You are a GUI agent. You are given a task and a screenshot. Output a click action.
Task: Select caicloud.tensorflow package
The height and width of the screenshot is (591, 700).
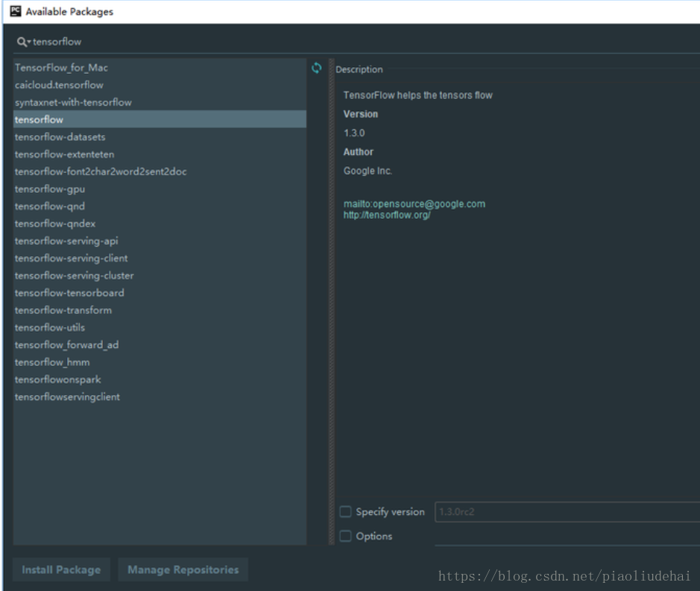(160, 85)
